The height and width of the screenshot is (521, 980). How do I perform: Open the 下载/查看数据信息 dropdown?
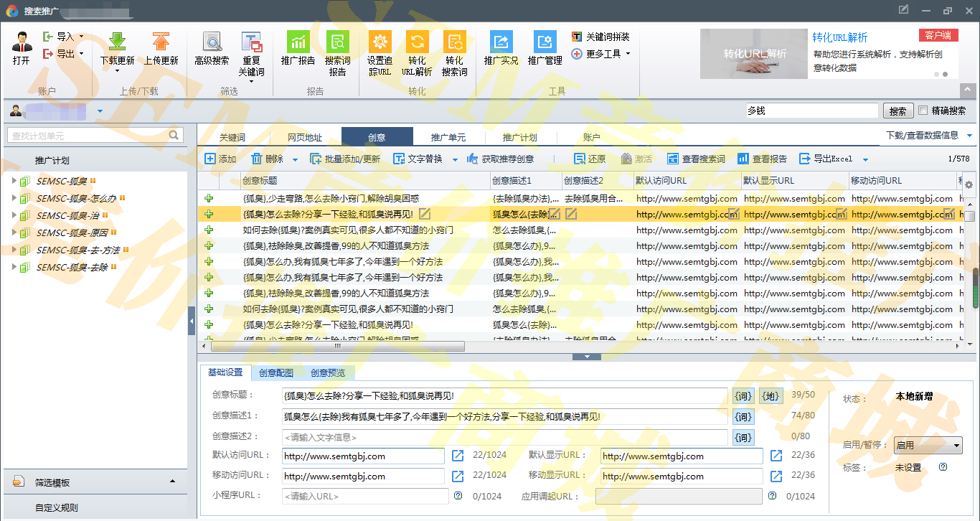tap(929, 135)
